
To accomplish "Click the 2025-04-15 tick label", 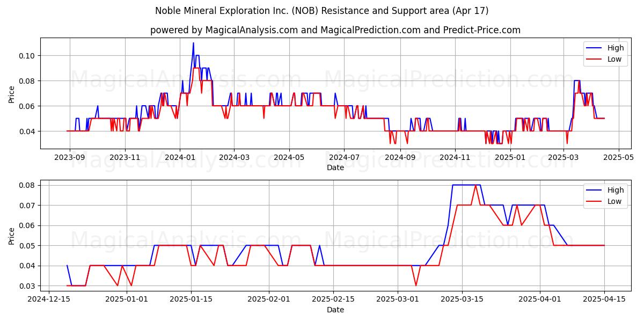I will (604, 300).
